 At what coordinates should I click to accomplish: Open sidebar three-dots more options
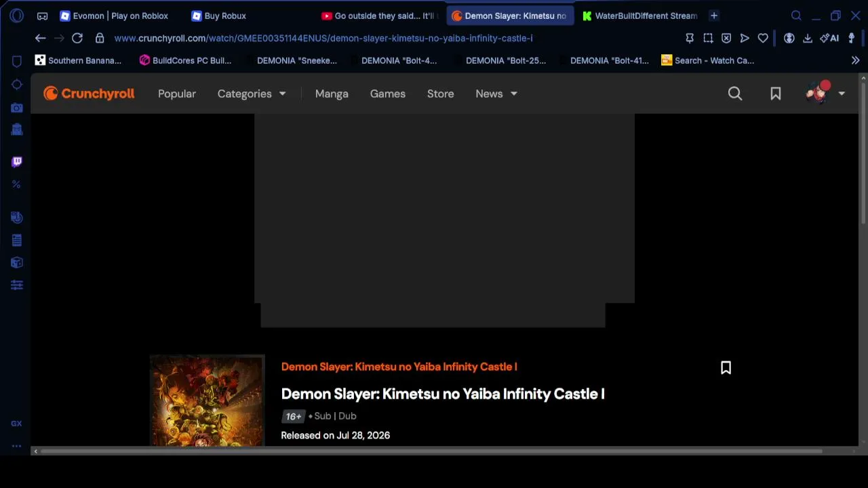pos(16,446)
